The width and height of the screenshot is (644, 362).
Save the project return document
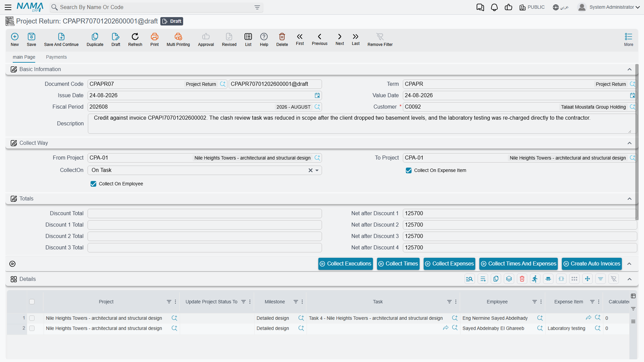[32, 40]
